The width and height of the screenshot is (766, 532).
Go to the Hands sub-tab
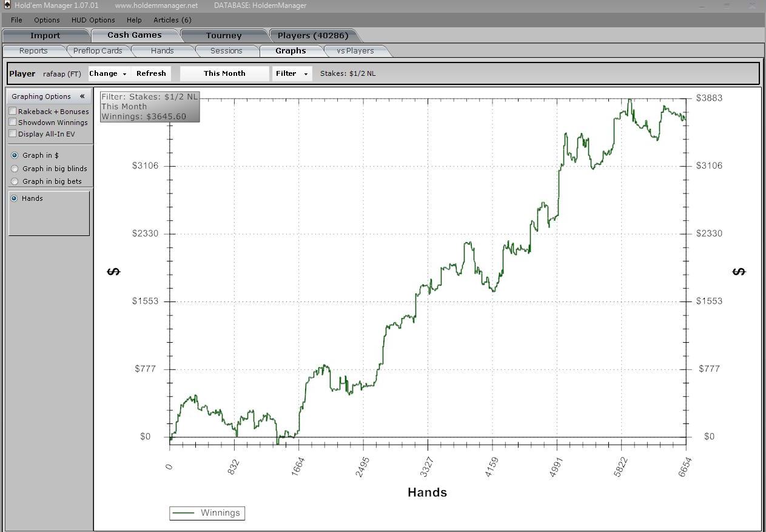pos(162,51)
